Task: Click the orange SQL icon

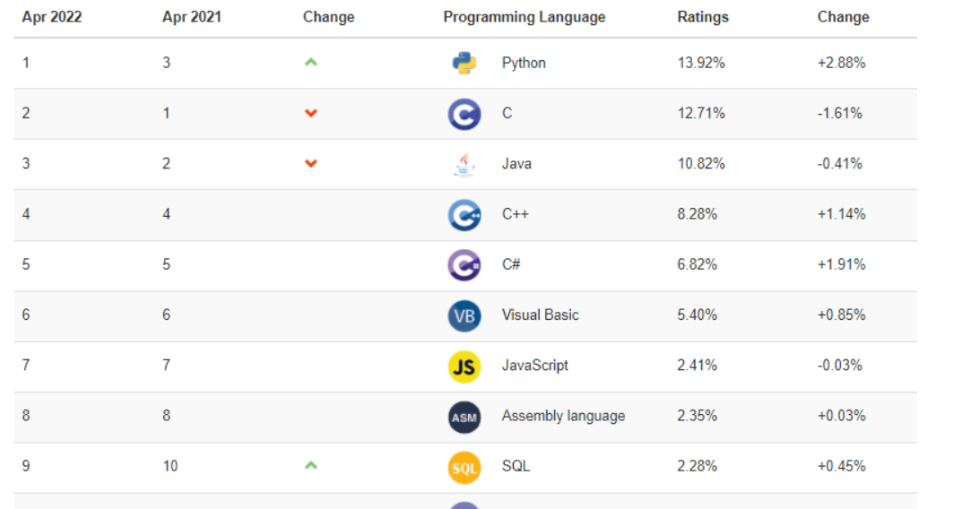Action: point(464,466)
